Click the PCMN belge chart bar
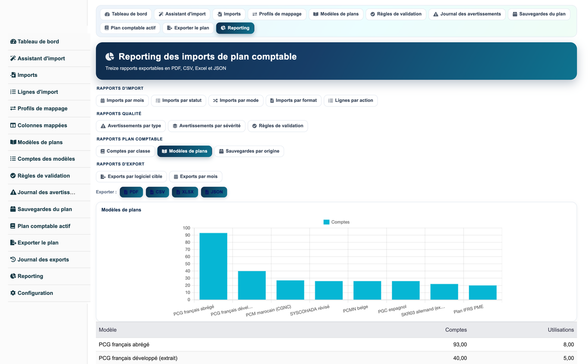The image size is (588, 364). tap(367, 290)
